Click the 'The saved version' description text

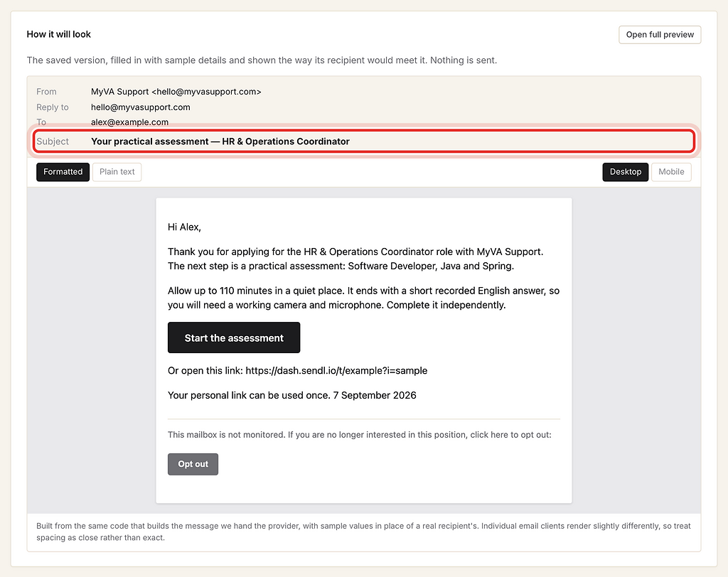coord(262,60)
